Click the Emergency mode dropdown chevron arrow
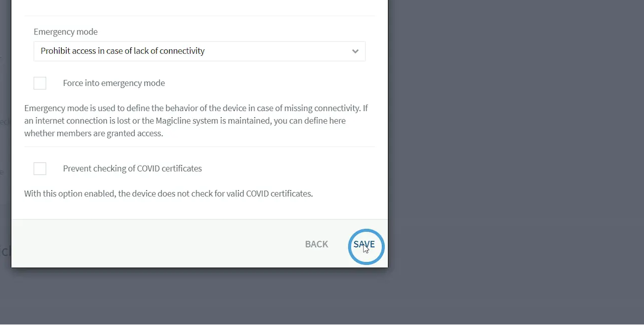The image size is (644, 325). (x=355, y=51)
